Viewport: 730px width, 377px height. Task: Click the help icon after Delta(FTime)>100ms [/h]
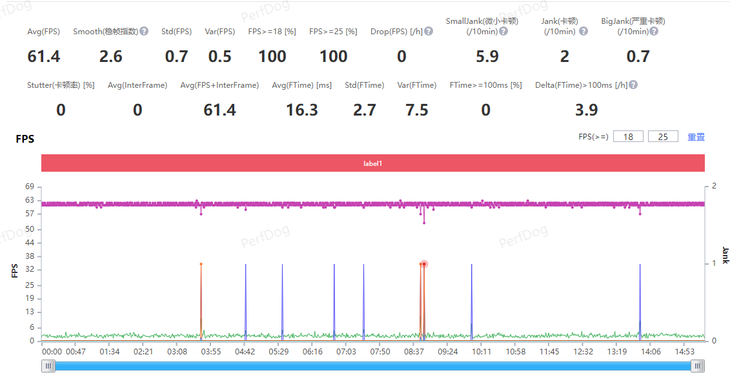(x=633, y=85)
